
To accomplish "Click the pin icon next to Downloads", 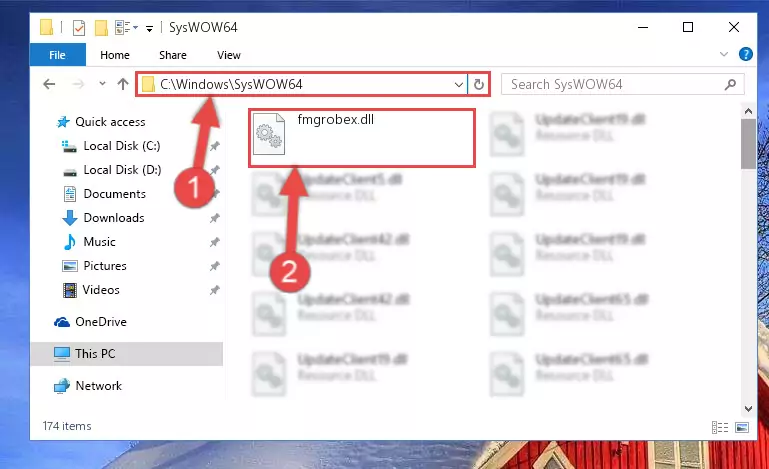I will 215,218.
